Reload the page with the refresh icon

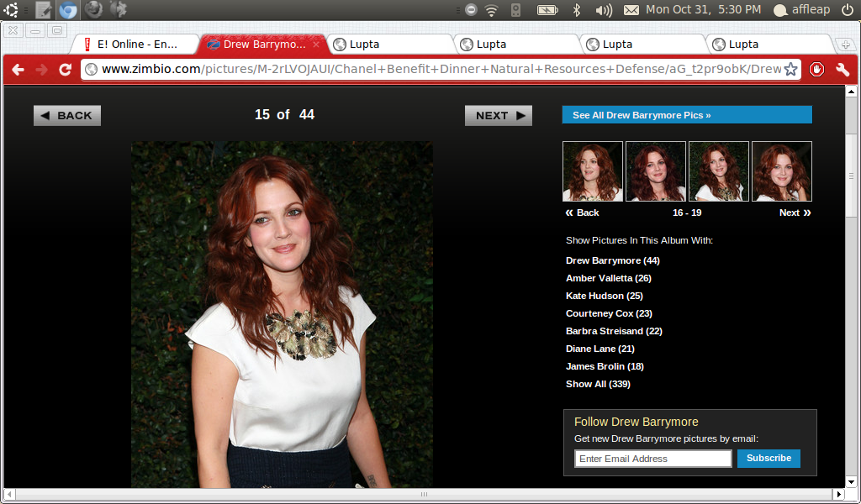click(65, 70)
